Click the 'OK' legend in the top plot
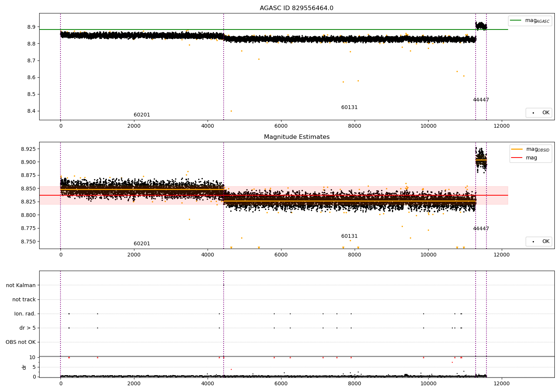The height and width of the screenshot is (392, 560). click(x=539, y=113)
